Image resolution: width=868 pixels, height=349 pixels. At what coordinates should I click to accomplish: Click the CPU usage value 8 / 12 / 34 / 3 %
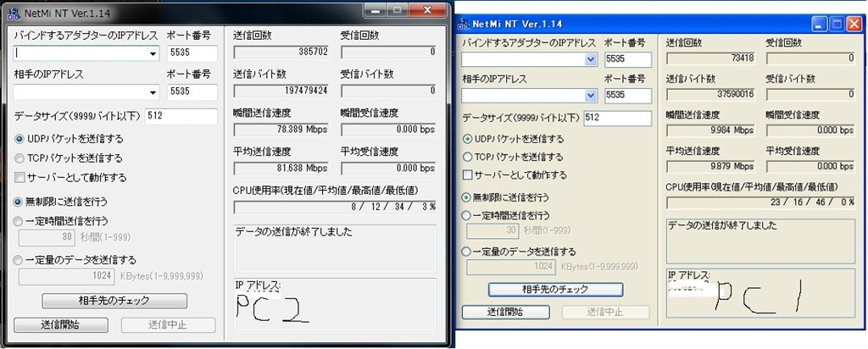coord(335,207)
